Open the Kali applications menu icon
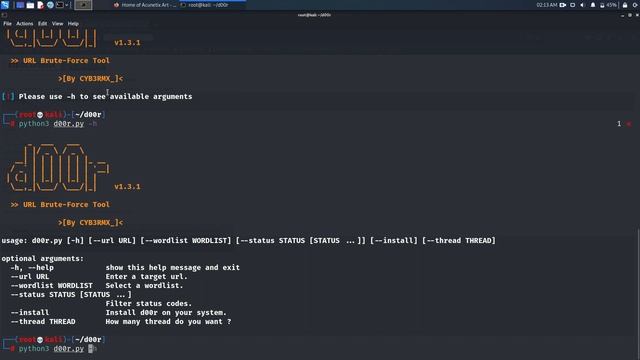This screenshot has width=640, height=360. pyautogui.click(x=5, y=5)
